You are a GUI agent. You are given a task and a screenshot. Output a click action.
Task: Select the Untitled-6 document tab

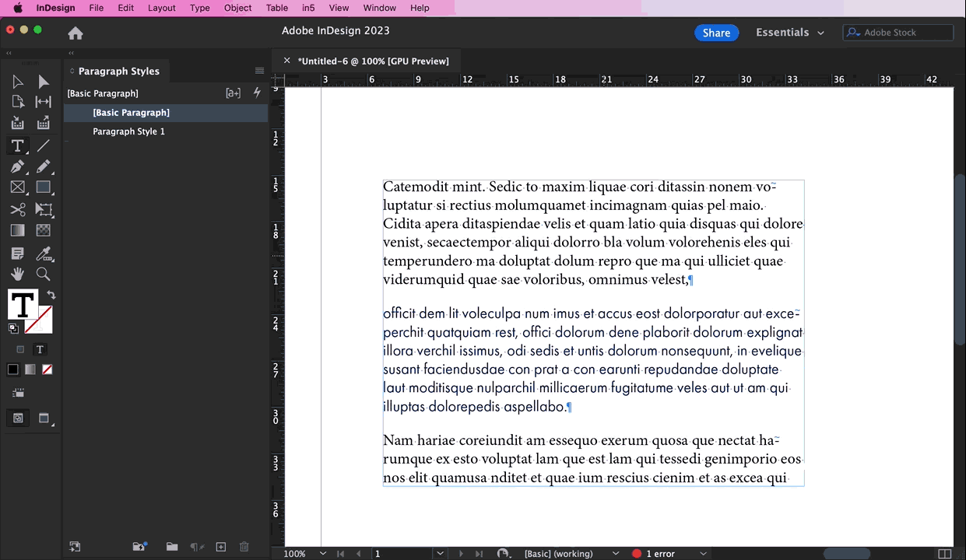(x=373, y=61)
